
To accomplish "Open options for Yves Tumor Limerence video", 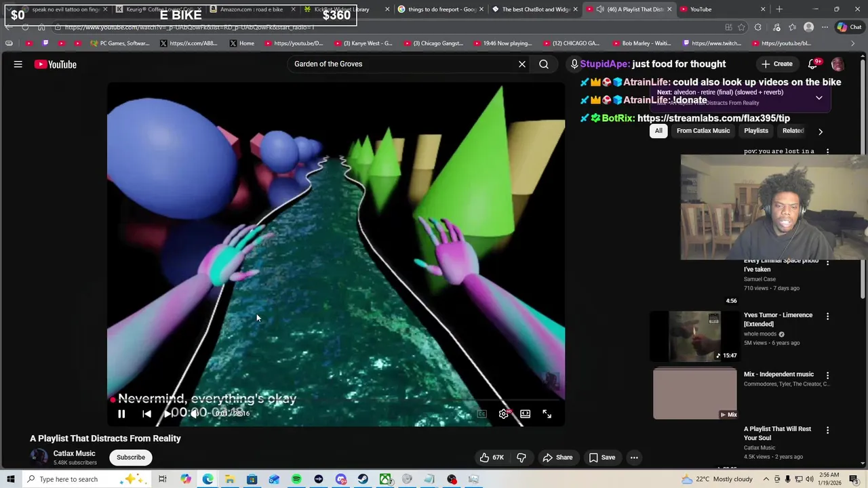I will point(827,316).
